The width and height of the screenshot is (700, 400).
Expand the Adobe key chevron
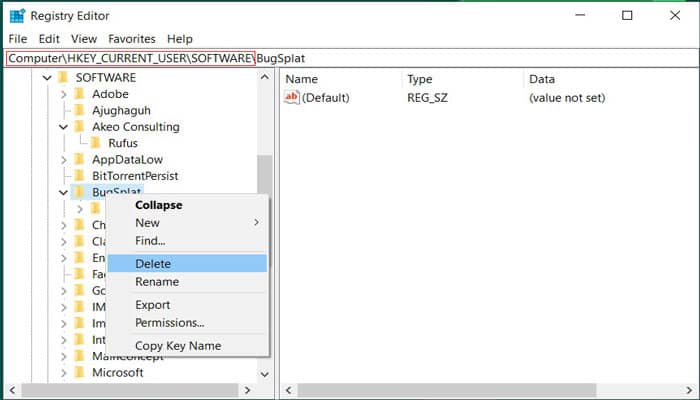pyautogui.click(x=64, y=94)
